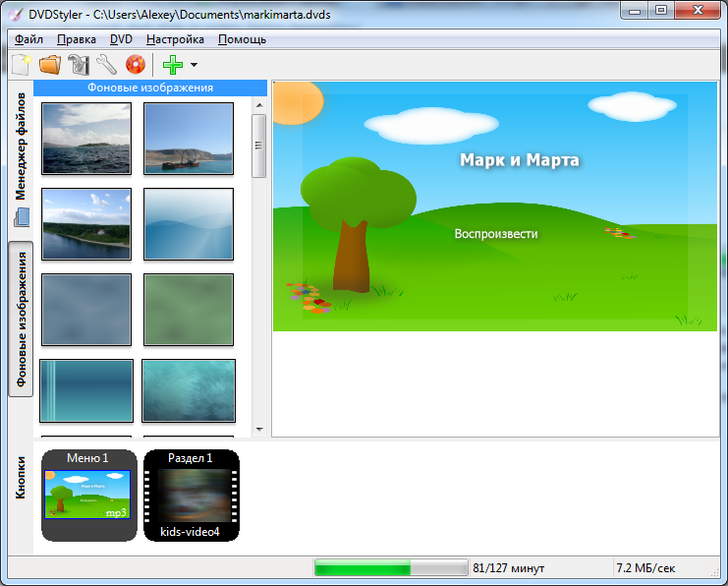Click the green plus Add icon
Screen dimensions: 728x586
coord(173,65)
